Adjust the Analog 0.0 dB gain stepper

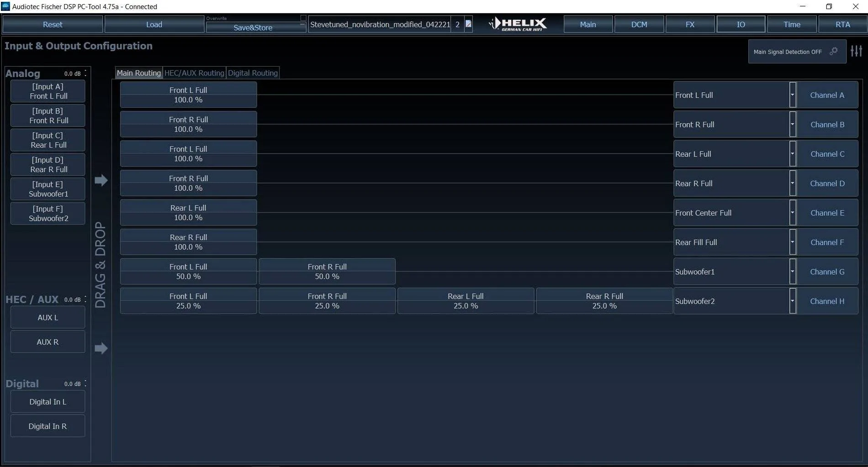85,73
